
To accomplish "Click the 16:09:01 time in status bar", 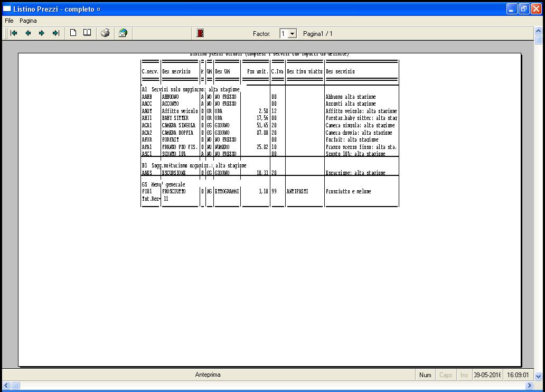I will click(x=518, y=375).
